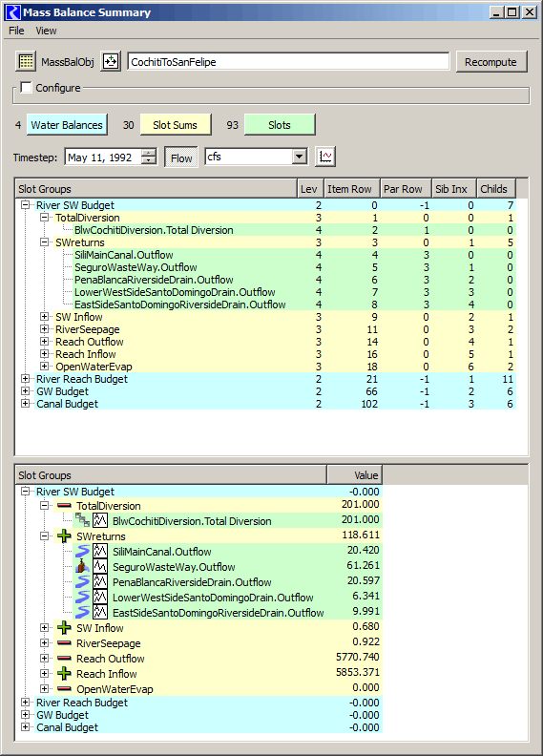The height and width of the screenshot is (756, 543).
Task: Toggle the Water Balances filter button
Action: coord(67,125)
